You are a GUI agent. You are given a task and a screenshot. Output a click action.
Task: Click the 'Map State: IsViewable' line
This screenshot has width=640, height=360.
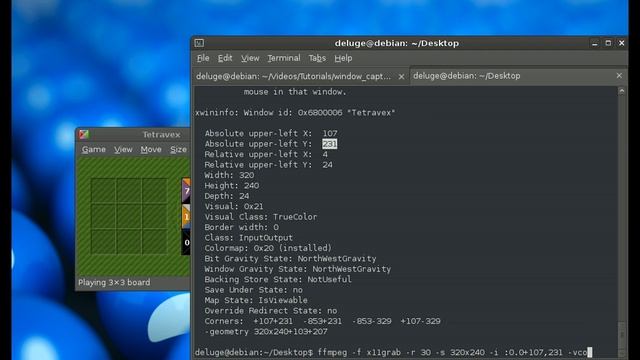[x=256, y=300]
